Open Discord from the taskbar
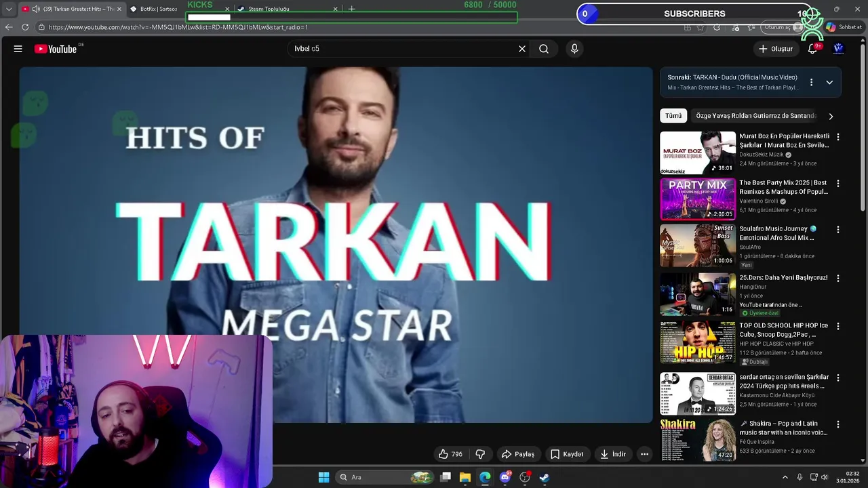Viewport: 868px width, 488px height. 505,477
